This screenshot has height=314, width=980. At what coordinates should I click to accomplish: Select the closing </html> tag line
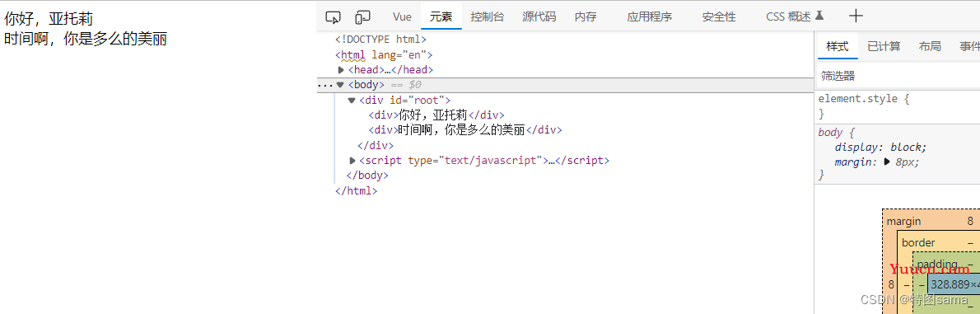click(x=357, y=190)
